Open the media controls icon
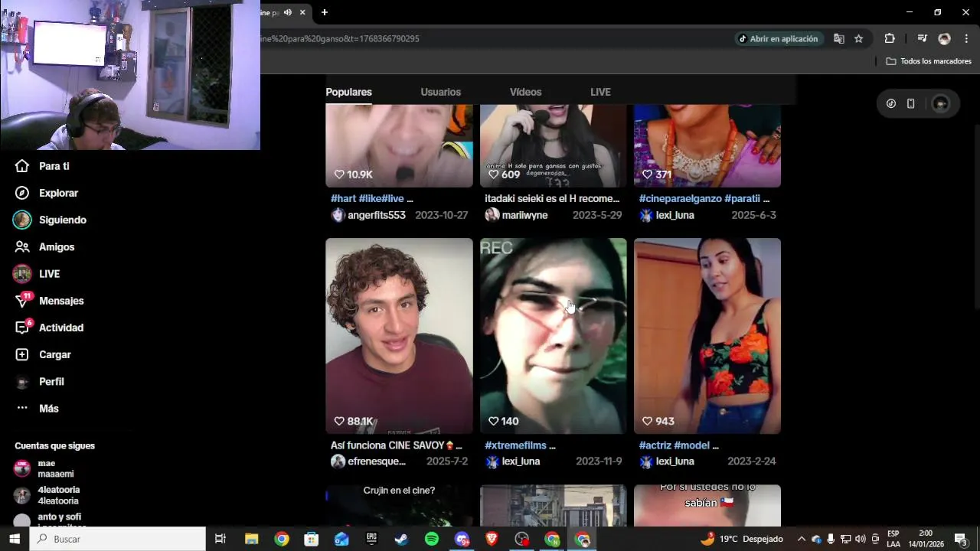Image resolution: width=980 pixels, height=551 pixels. 922,38
